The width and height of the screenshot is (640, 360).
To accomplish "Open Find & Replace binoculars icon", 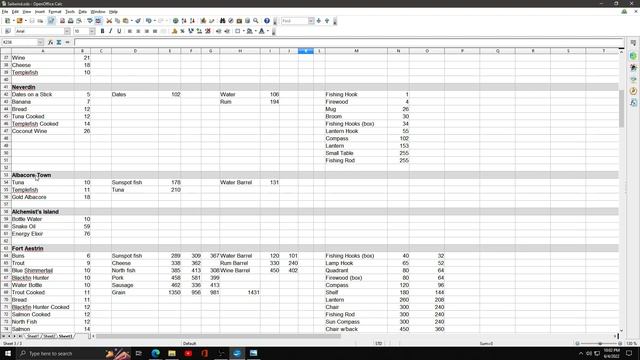I will pos(222,21).
